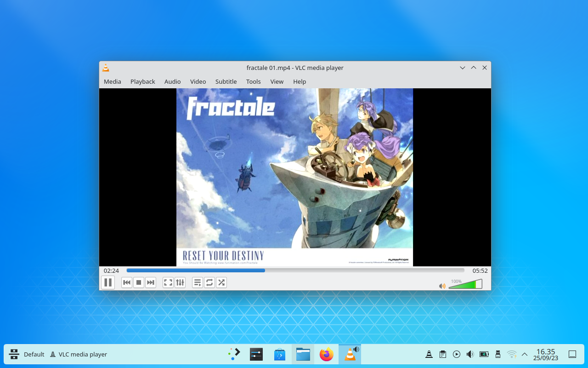Click VLC cone icon in system tray
Screen dimensions: 588x368
[x=429, y=354]
